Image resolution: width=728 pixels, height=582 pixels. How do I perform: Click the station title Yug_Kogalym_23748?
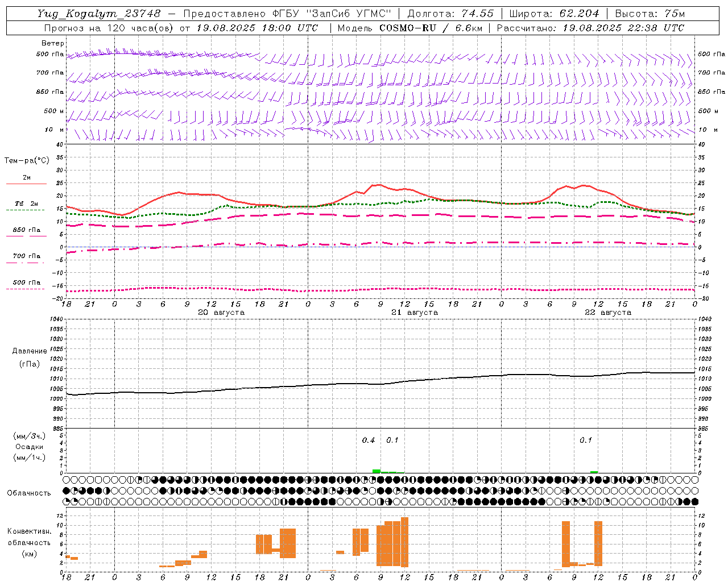99,14
